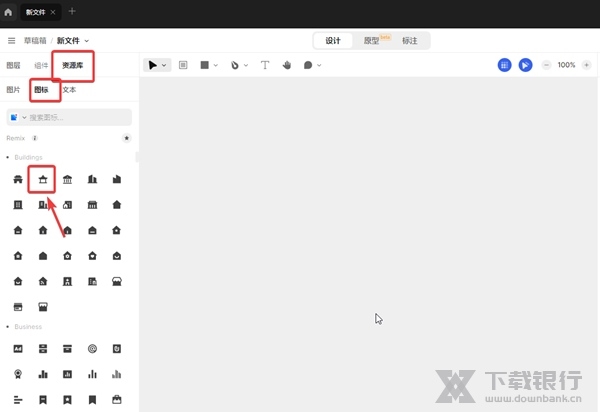This screenshot has width=600, height=412.
Task: Toggle the favorites star button
Action: click(x=126, y=138)
